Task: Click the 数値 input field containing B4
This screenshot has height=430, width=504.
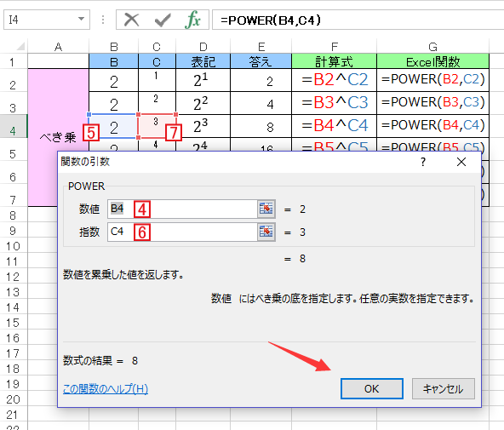Action: 182,209
